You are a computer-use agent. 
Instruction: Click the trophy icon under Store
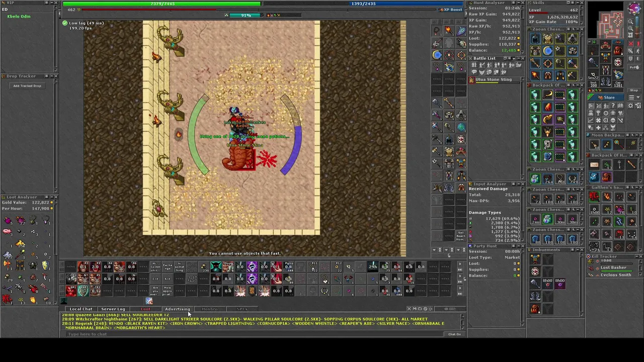(x=598, y=113)
